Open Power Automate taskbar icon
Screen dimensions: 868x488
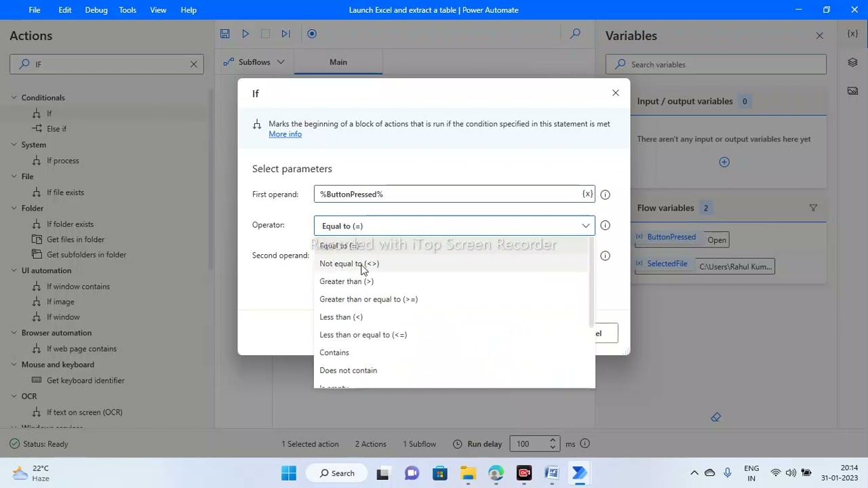pos(580,473)
